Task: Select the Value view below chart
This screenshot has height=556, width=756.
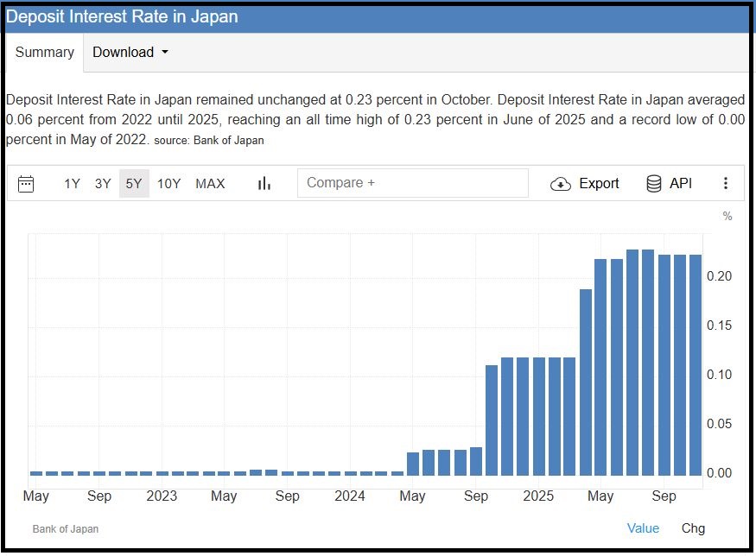Action: pyautogui.click(x=643, y=528)
